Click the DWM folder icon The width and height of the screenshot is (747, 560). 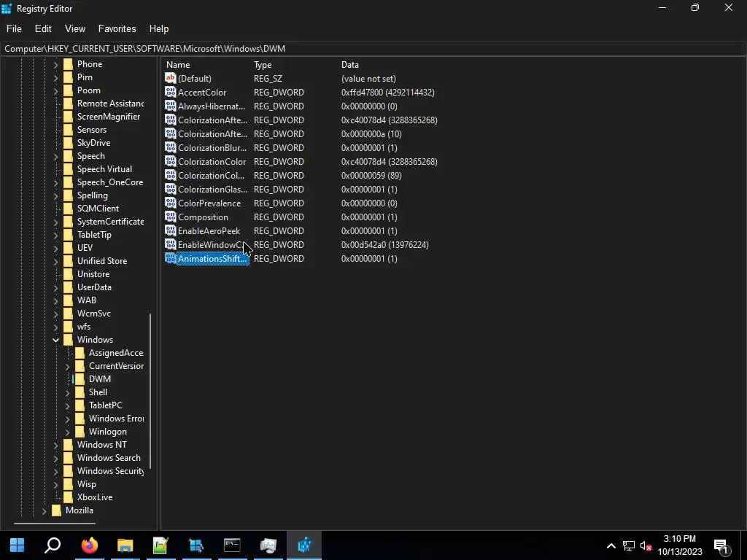(80, 379)
